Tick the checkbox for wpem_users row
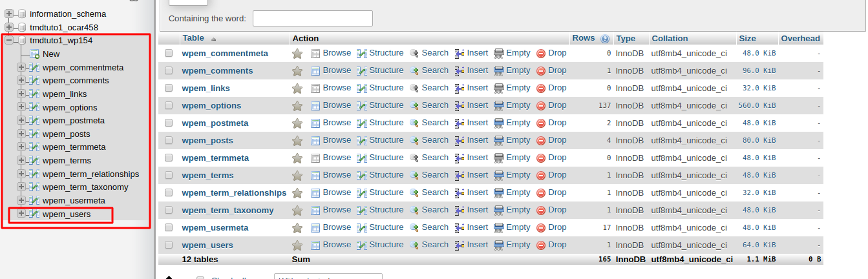 pyautogui.click(x=169, y=245)
